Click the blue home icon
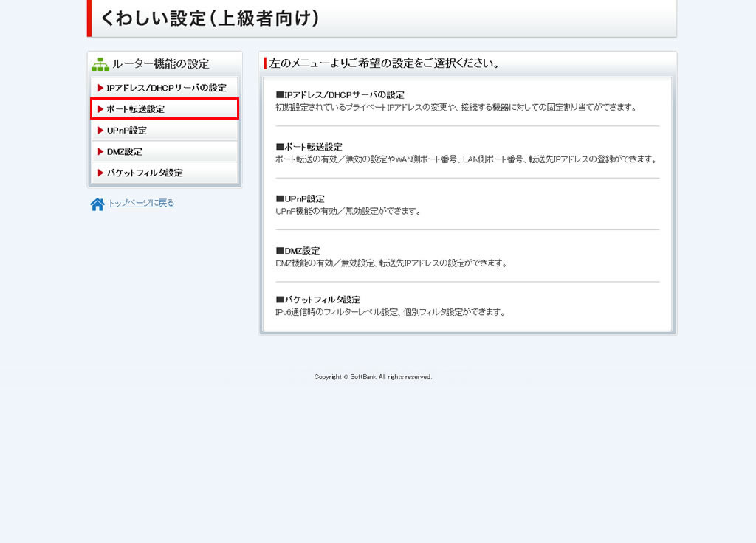Screen dimensions: 756x543 pos(97,204)
